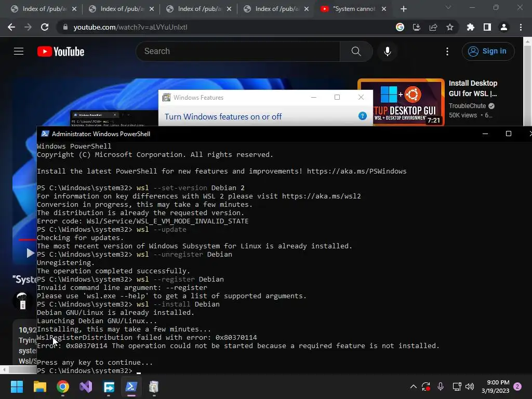Image resolution: width=532 pixels, height=399 pixels.
Task: Open Visual Studio from the taskbar
Action: coord(86,387)
